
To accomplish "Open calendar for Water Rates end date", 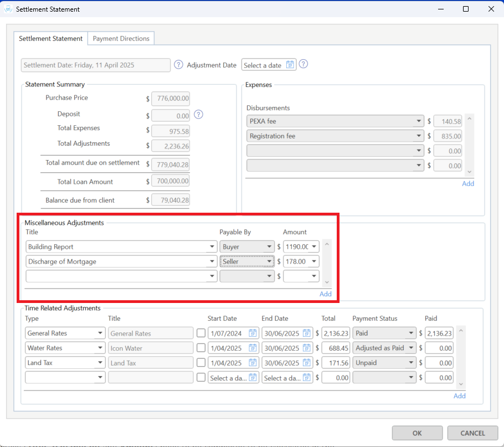I will pyautogui.click(x=307, y=348).
